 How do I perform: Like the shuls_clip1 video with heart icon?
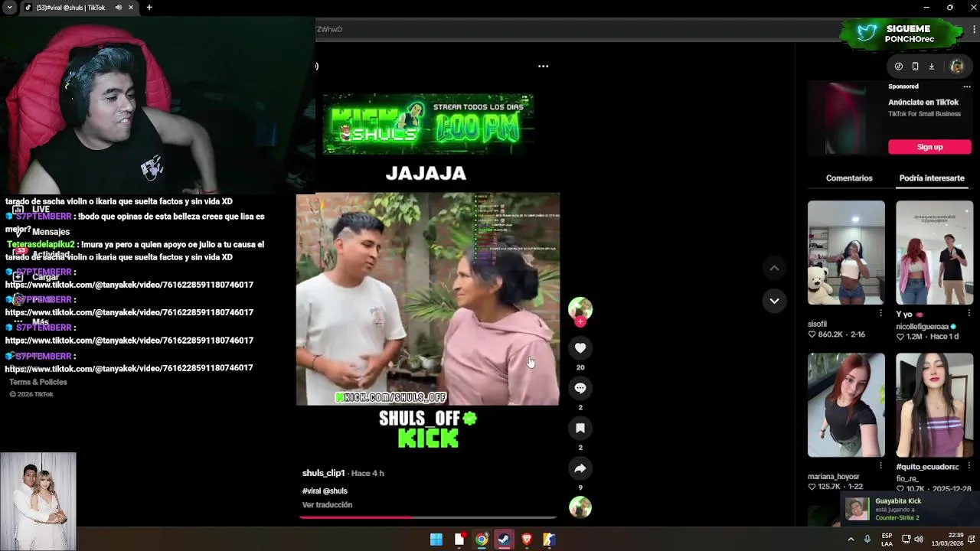point(580,348)
